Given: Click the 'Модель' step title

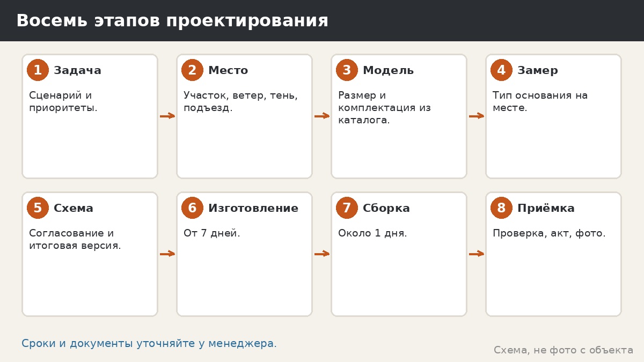Looking at the screenshot, I should click(388, 71).
